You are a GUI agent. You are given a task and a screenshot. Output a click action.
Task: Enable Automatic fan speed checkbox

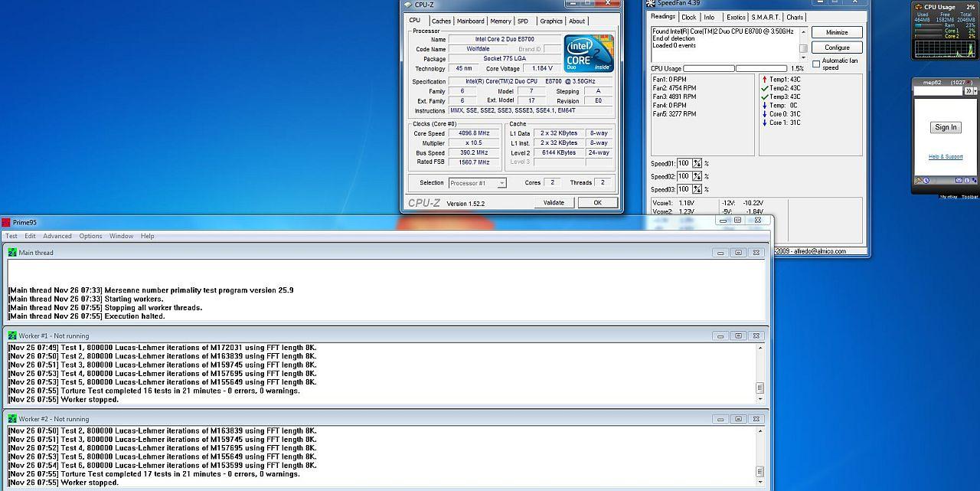816,64
